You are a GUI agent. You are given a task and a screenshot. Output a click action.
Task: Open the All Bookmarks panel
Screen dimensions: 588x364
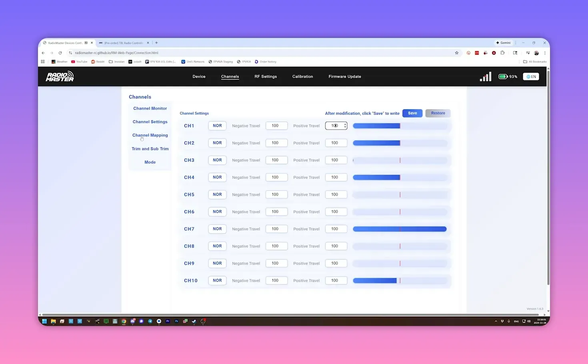(x=535, y=61)
